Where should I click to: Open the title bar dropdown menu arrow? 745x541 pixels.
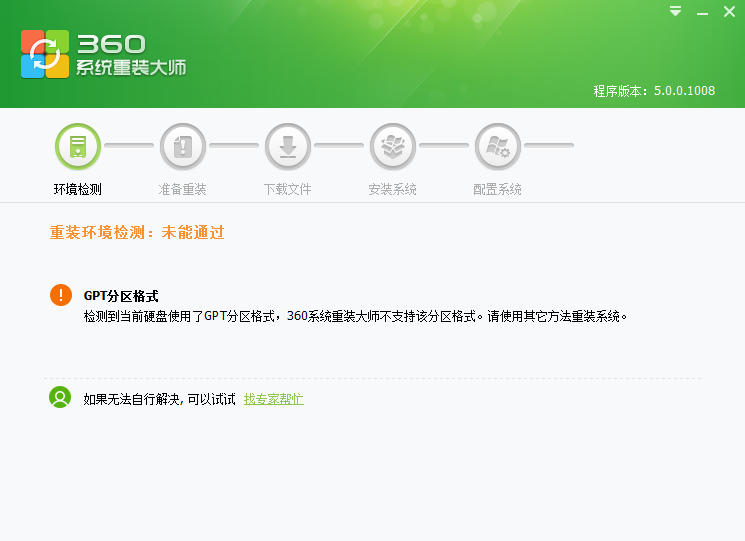676,11
